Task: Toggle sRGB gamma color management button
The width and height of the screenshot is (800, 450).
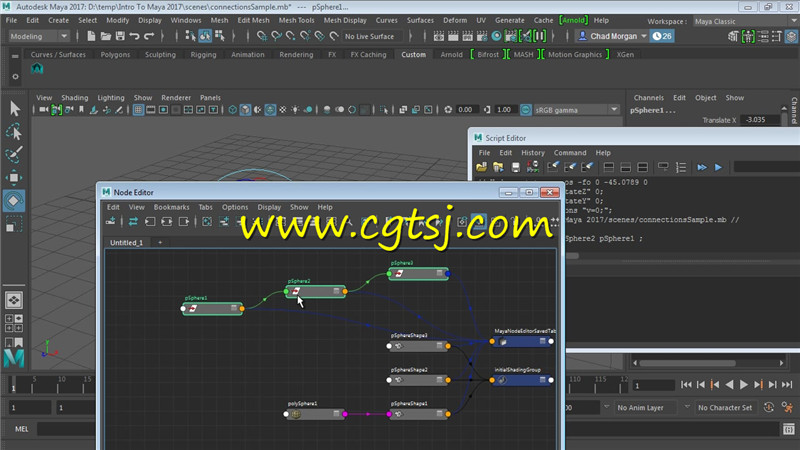Action: click(526, 110)
